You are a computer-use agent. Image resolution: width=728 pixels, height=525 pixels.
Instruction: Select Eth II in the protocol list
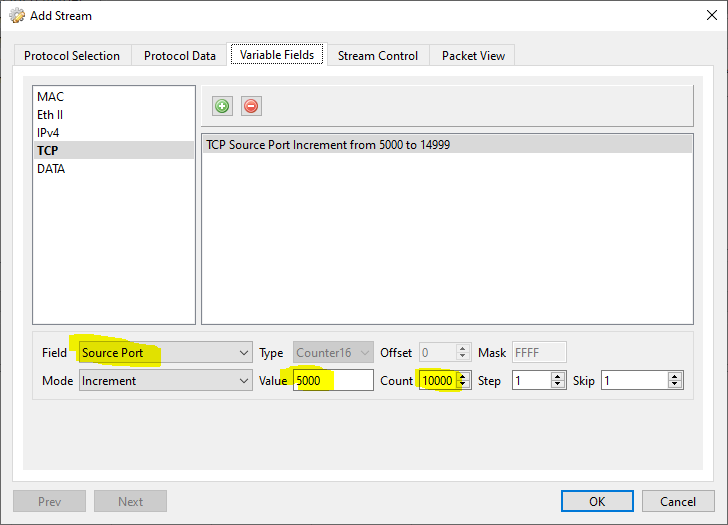coord(114,115)
